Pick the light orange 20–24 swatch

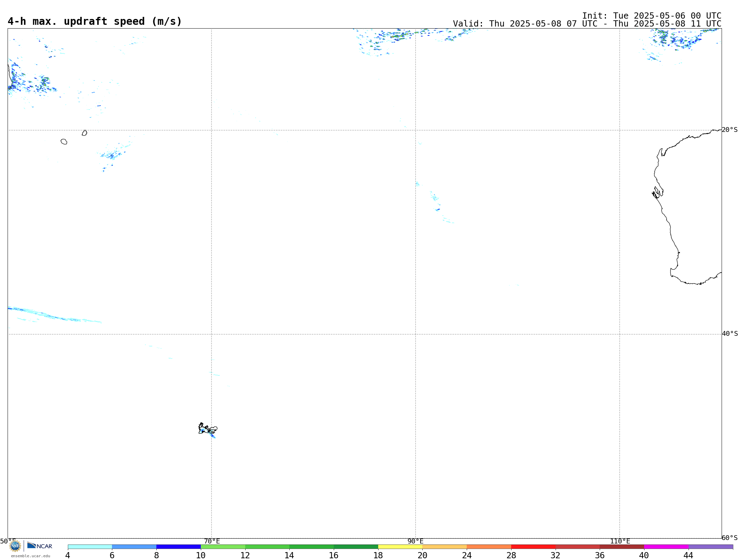[x=445, y=547]
